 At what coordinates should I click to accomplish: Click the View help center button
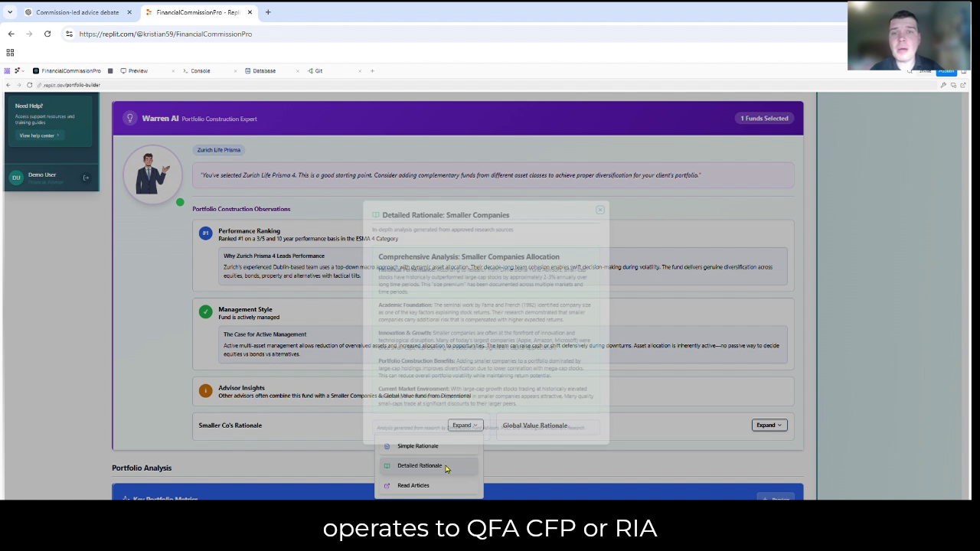[x=38, y=135]
